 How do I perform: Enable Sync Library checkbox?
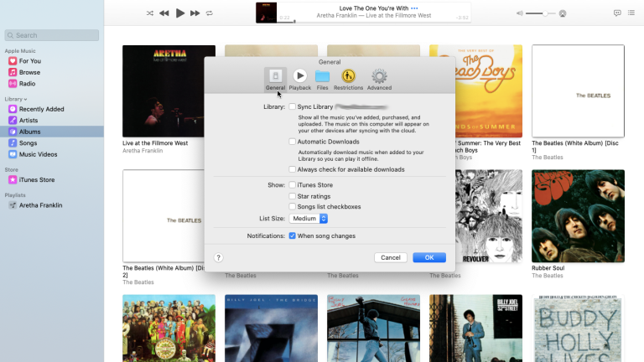tap(292, 106)
